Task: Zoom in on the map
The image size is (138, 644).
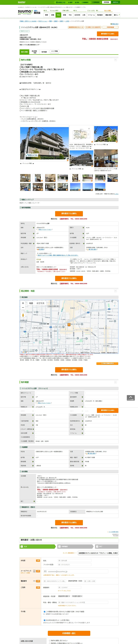Action: [23, 303]
